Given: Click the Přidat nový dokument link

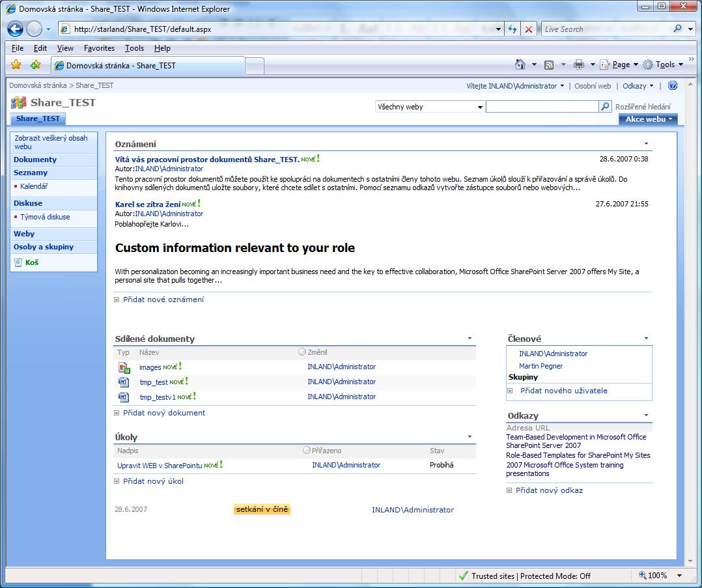Looking at the screenshot, I should (x=163, y=413).
